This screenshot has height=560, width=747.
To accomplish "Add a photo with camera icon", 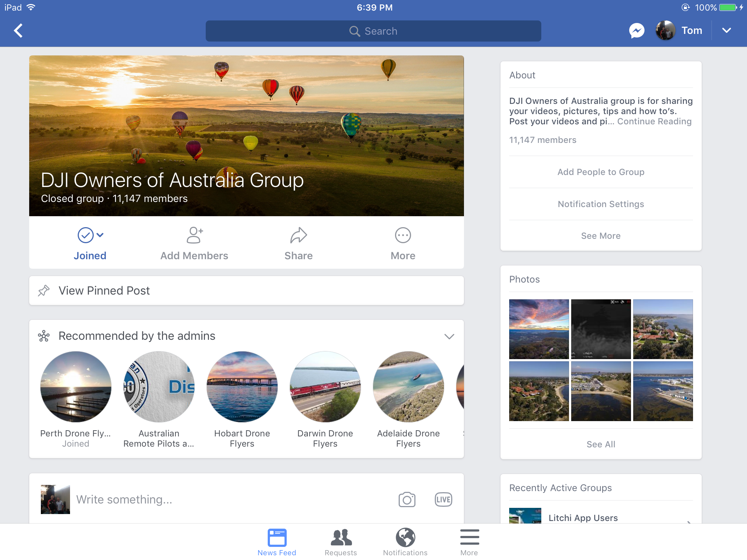I will point(407,499).
